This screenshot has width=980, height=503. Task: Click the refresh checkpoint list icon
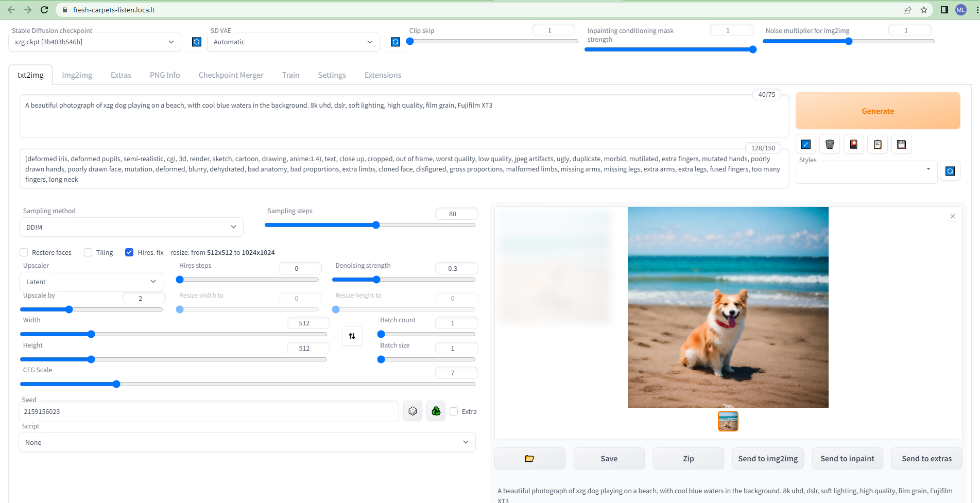[197, 42]
